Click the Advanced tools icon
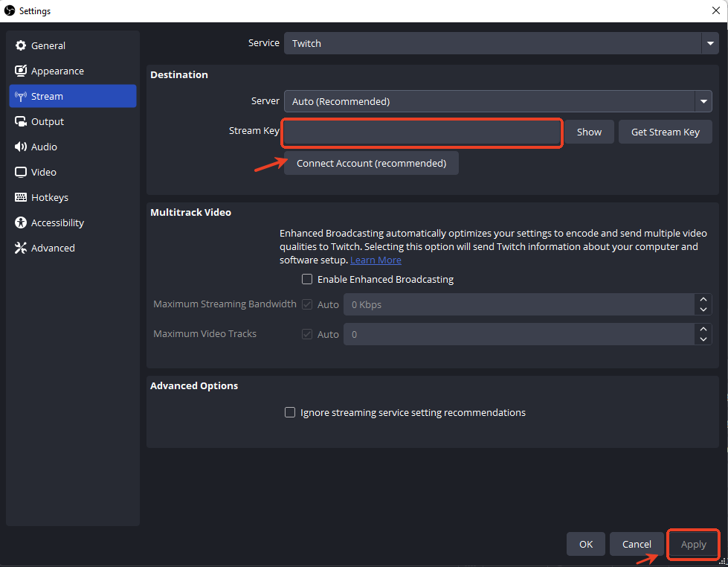 pyautogui.click(x=21, y=249)
